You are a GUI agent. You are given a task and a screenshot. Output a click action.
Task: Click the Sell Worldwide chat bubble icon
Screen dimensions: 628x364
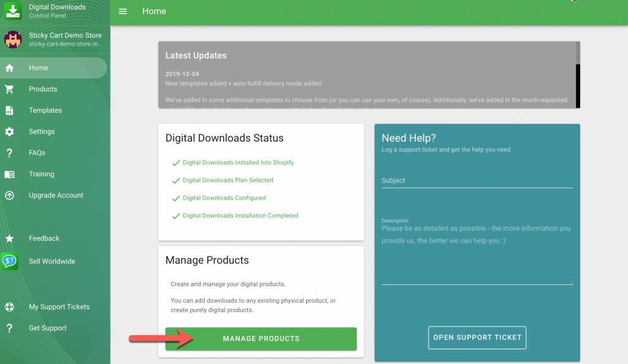(x=9, y=262)
